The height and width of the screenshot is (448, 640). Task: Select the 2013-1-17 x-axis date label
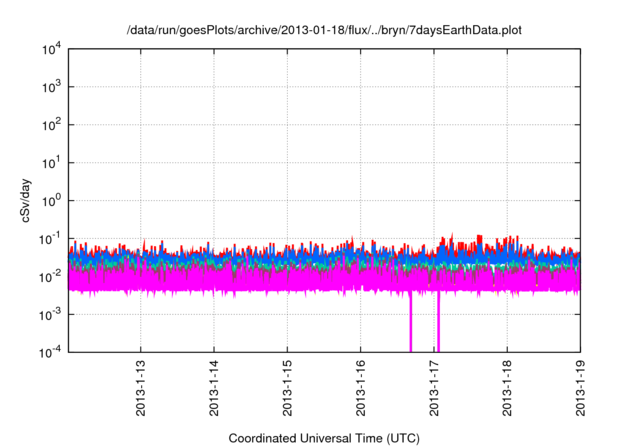tap(434, 388)
